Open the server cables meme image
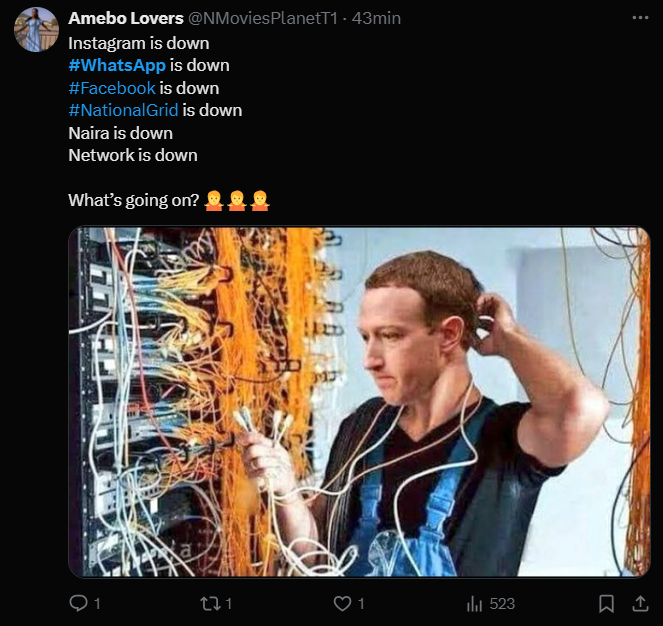Screen dimensions: 663x626 [359, 402]
